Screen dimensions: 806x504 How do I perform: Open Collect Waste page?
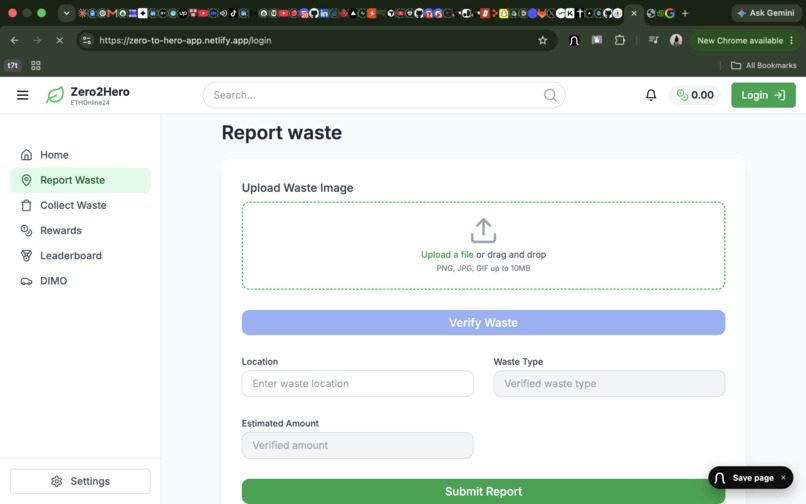pyautogui.click(x=80, y=205)
